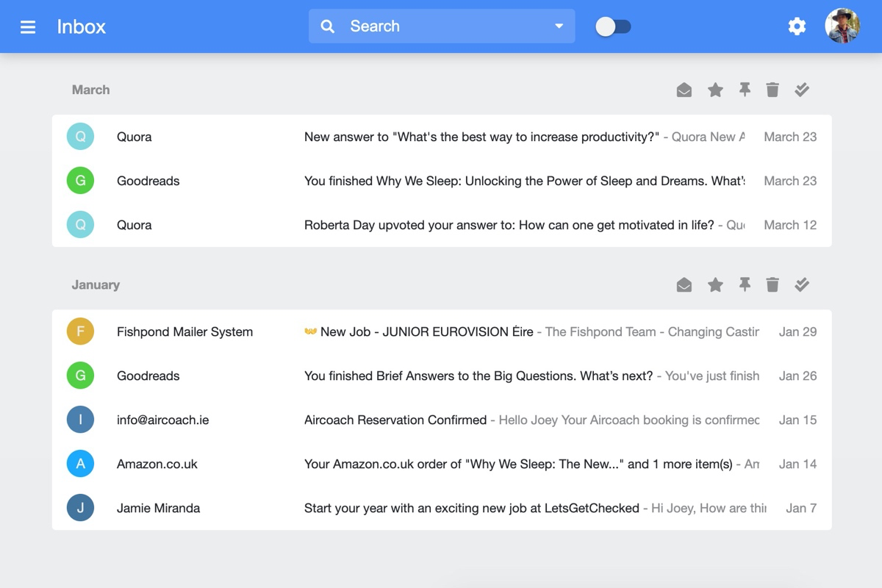Click the search magnifier icon

pos(328,26)
